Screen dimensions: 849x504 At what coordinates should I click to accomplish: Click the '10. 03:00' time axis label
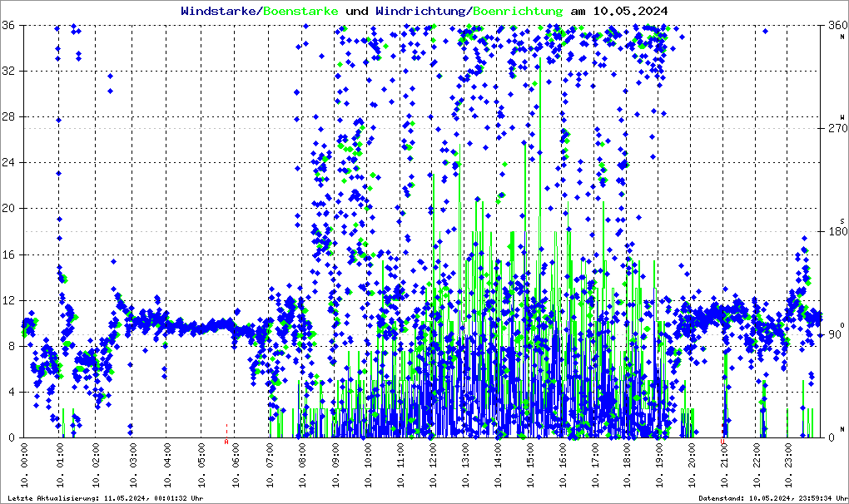click(x=132, y=466)
